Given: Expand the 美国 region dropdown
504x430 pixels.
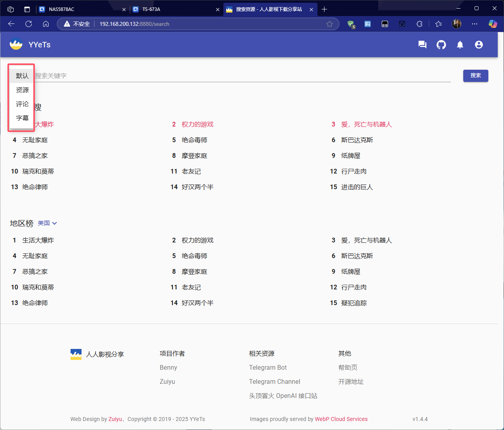Looking at the screenshot, I should point(47,223).
